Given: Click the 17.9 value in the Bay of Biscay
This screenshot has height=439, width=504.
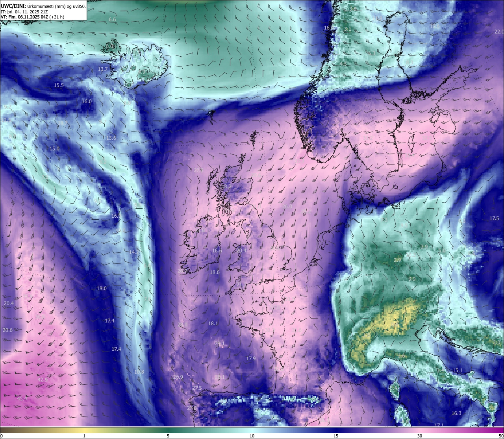Looking at the screenshot, I should pyautogui.click(x=251, y=358).
